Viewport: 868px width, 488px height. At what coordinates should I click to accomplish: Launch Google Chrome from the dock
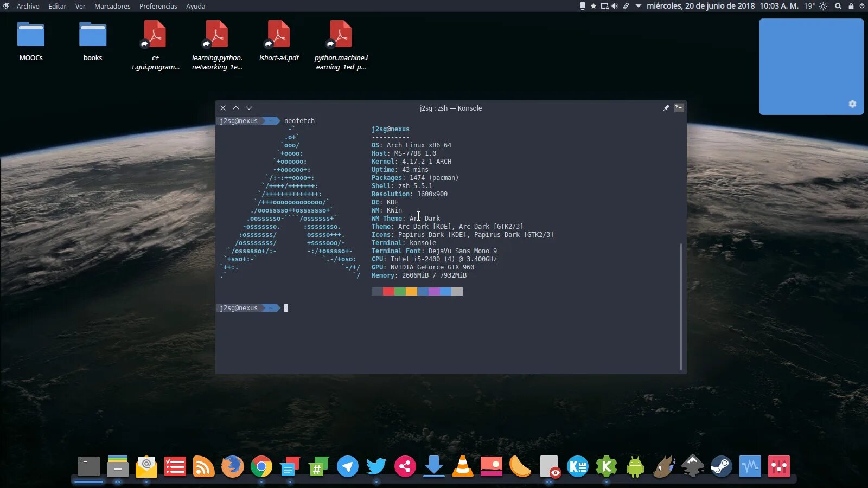pos(261,466)
